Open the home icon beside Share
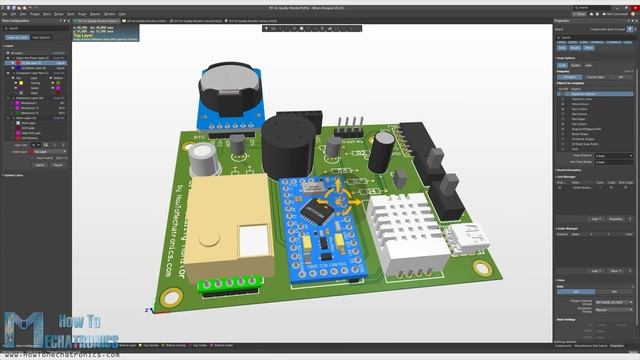The width and height of the screenshot is (640, 360). pos(591,14)
